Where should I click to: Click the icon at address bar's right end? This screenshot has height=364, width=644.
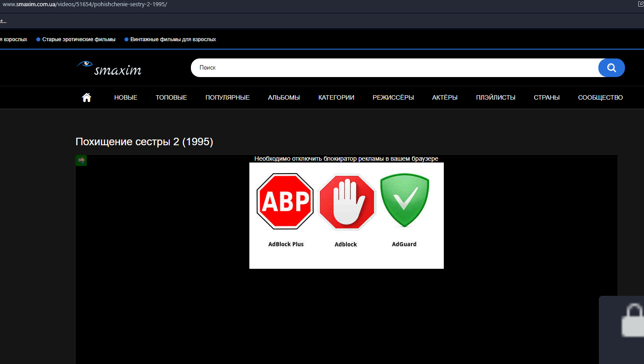point(640,4)
